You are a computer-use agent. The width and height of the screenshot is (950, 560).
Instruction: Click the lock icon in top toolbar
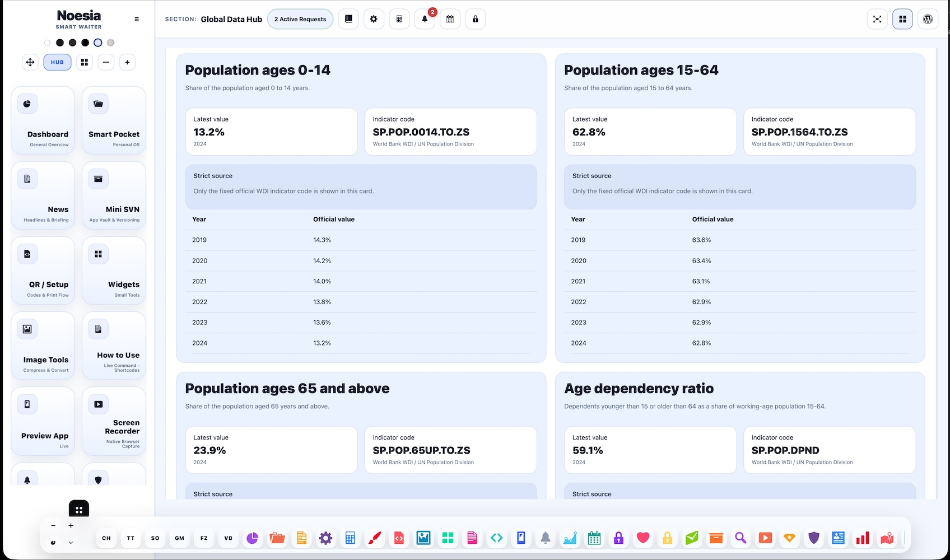pyautogui.click(x=476, y=19)
